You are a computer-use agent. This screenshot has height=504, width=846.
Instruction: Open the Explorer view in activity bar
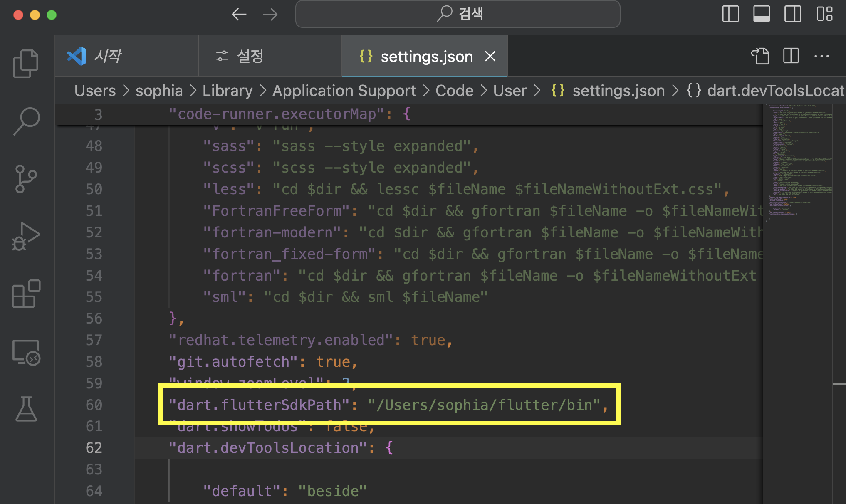click(x=26, y=64)
